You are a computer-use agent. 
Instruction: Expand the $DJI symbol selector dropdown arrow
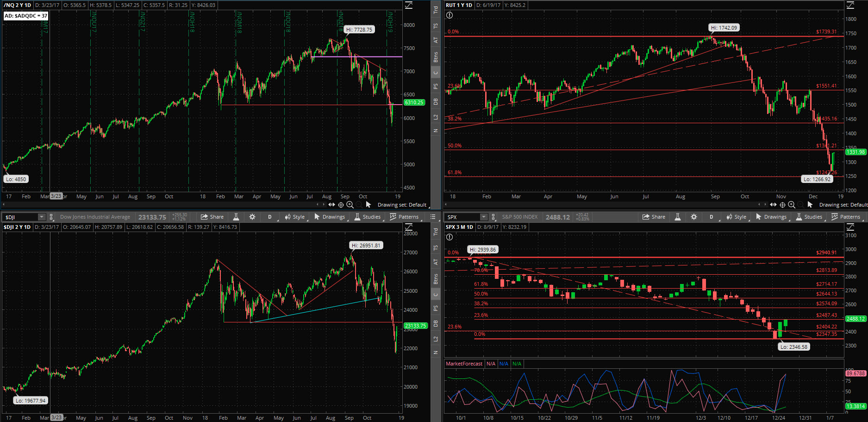42,217
